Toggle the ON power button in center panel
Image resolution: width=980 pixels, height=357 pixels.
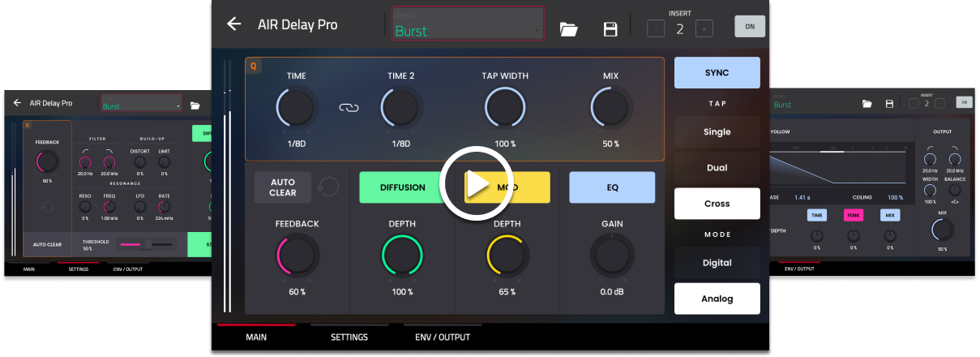click(749, 26)
